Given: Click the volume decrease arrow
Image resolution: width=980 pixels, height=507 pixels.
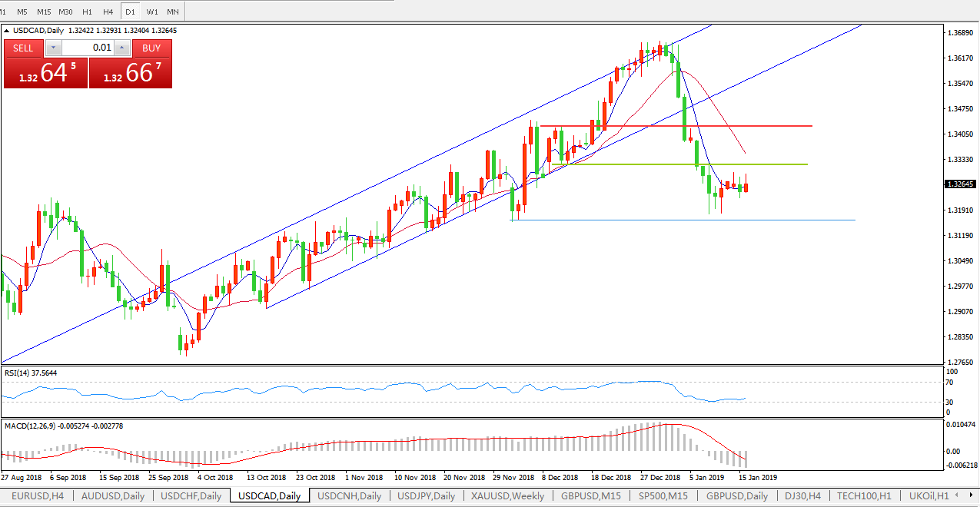Looking at the screenshot, I should click(x=52, y=48).
